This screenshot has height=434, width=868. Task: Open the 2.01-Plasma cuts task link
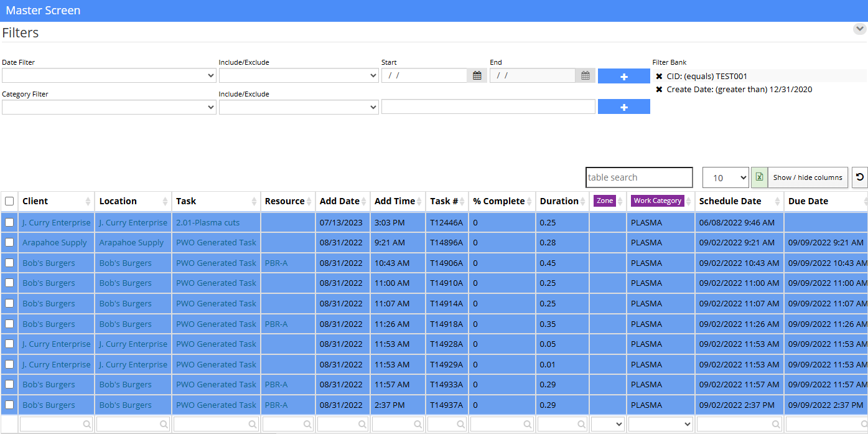pyautogui.click(x=208, y=222)
